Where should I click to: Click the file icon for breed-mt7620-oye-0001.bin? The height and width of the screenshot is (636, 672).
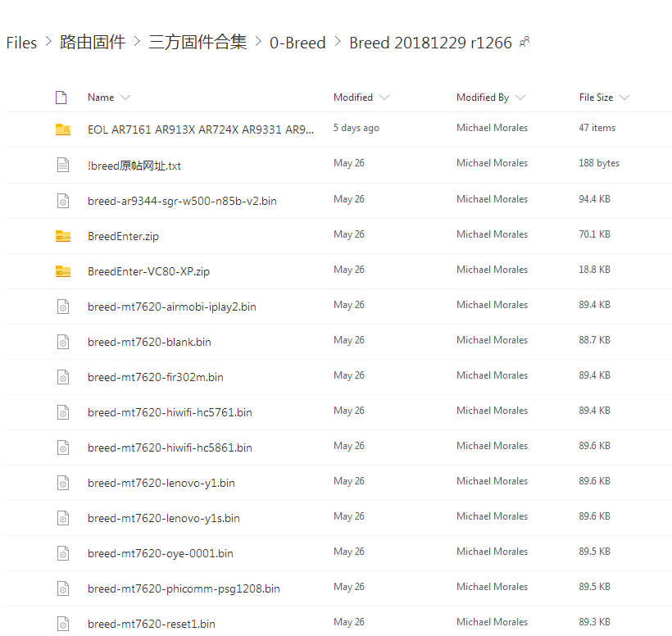[63, 553]
